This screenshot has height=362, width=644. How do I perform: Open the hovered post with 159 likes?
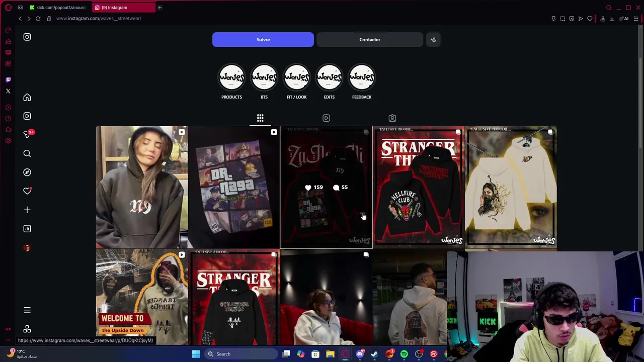(326, 187)
